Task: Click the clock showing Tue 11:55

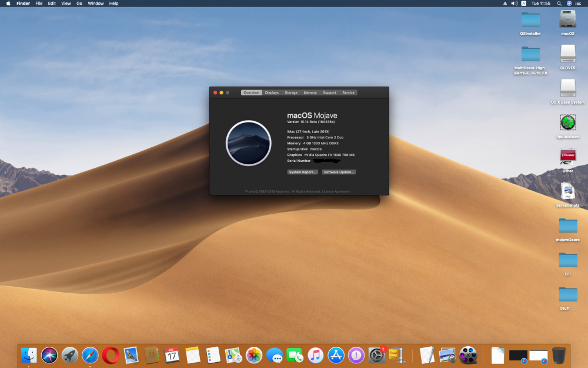Action: (541, 4)
